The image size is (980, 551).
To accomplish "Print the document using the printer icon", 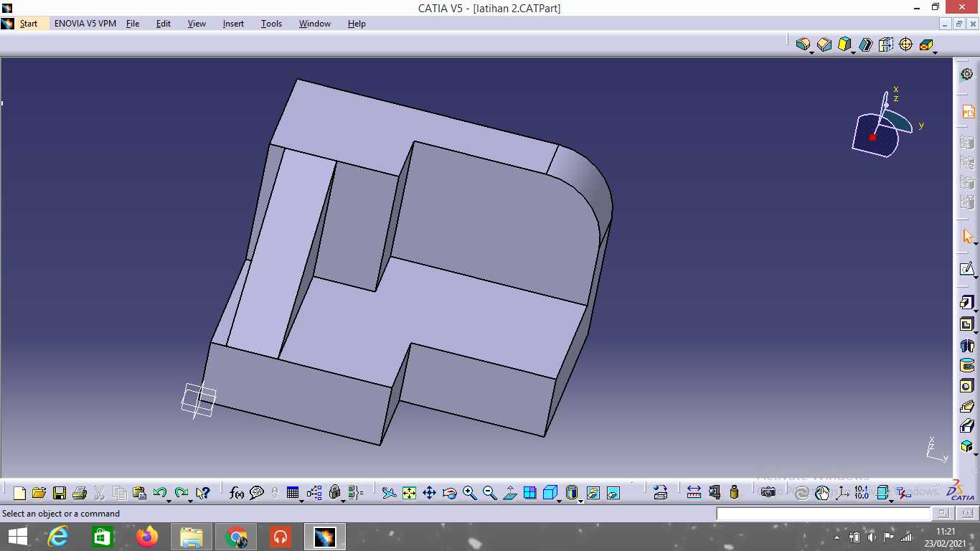I will (80, 493).
